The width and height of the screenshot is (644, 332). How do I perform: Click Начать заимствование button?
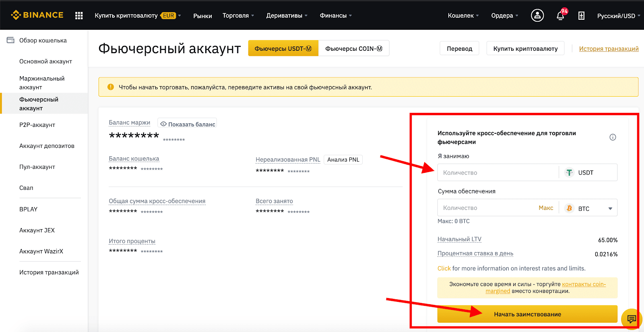pos(527,314)
